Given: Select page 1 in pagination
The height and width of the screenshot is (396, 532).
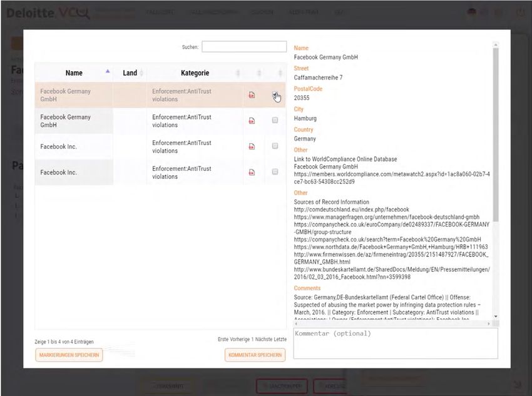Looking at the screenshot, I should pyautogui.click(x=252, y=339).
